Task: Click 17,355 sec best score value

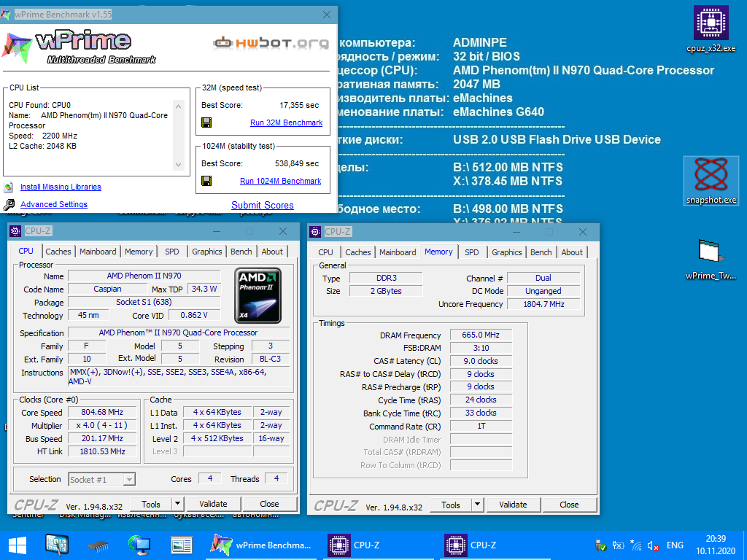Action: (x=299, y=105)
